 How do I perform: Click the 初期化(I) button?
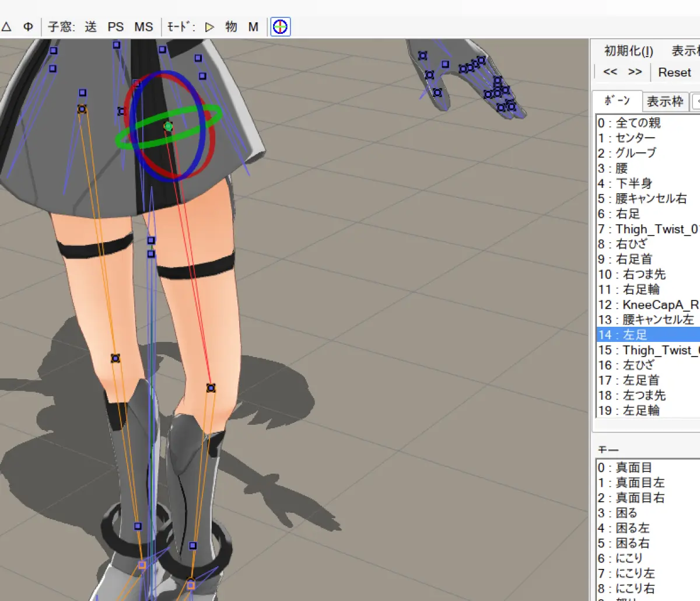629,51
